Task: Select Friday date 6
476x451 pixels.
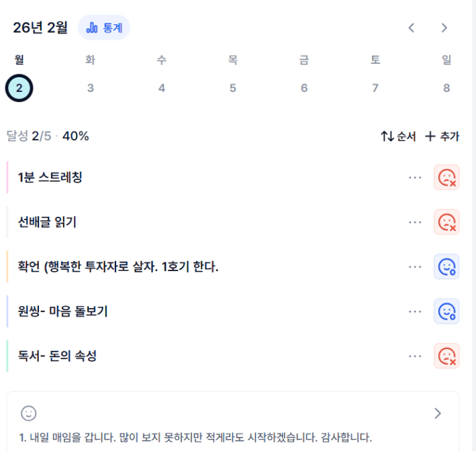Action: pyautogui.click(x=304, y=88)
